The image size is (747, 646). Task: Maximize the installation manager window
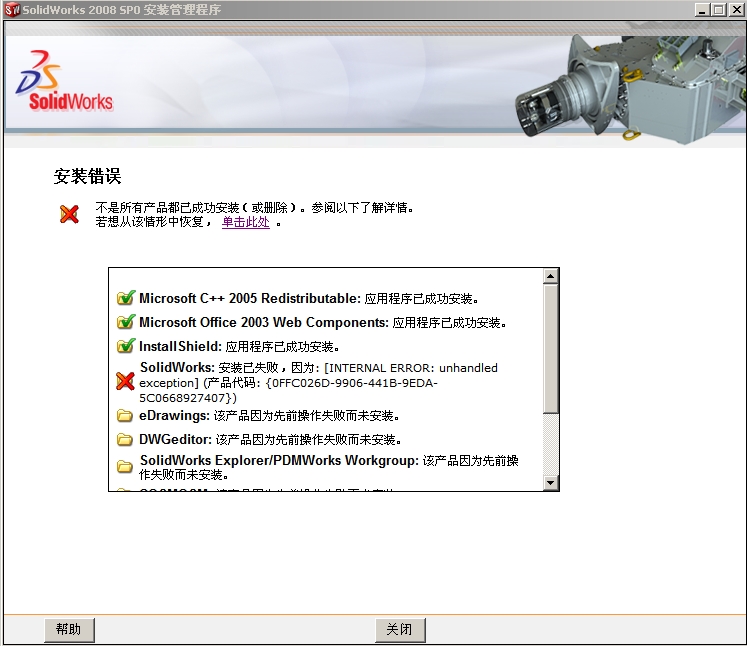(718, 10)
